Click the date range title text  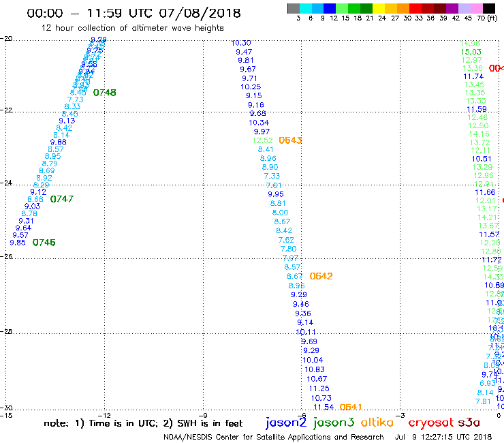coord(133,13)
